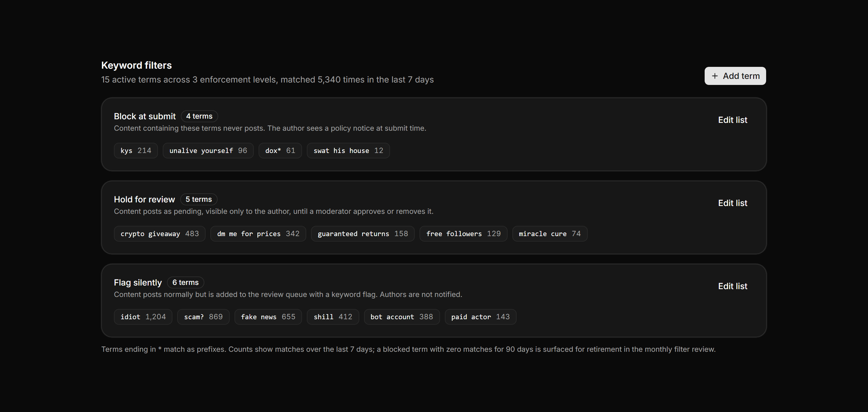
Task: Select the 'miracle cure' term chip
Action: coord(549,234)
